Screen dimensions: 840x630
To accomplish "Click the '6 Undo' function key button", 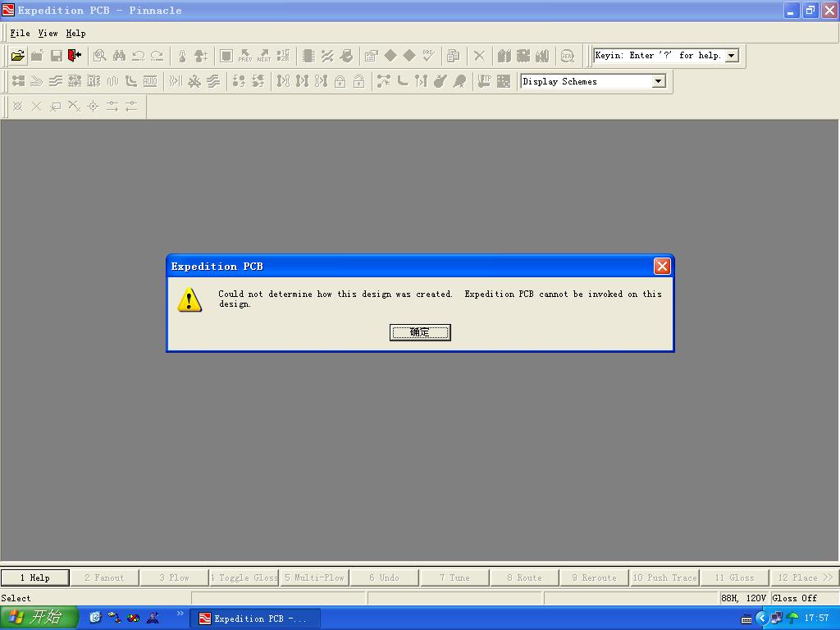I will point(384,577).
